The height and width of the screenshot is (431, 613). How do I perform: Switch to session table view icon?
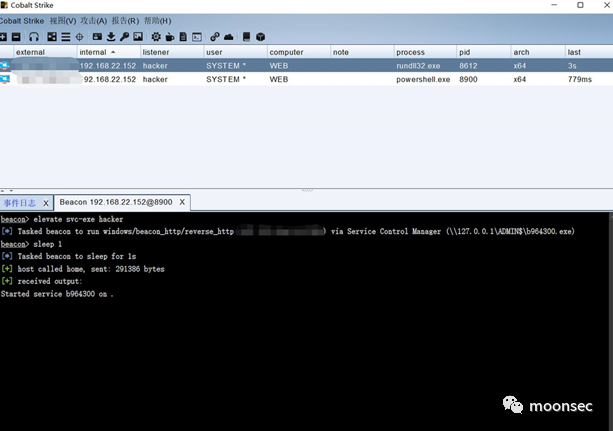[x=66, y=37]
